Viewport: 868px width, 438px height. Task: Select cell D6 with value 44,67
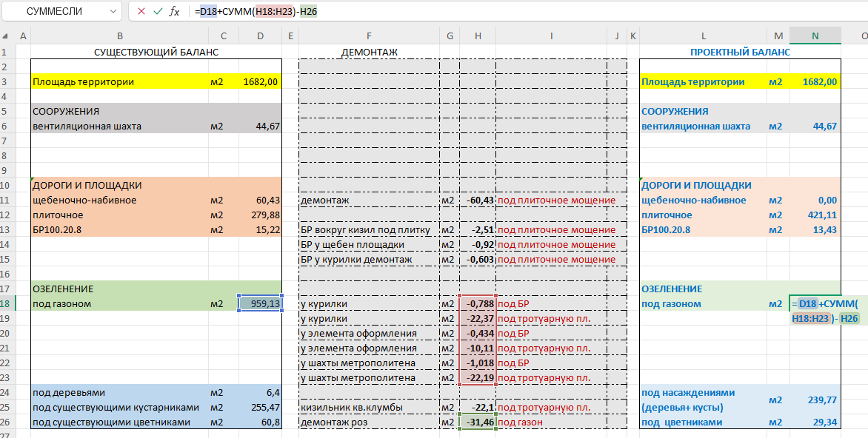260,126
